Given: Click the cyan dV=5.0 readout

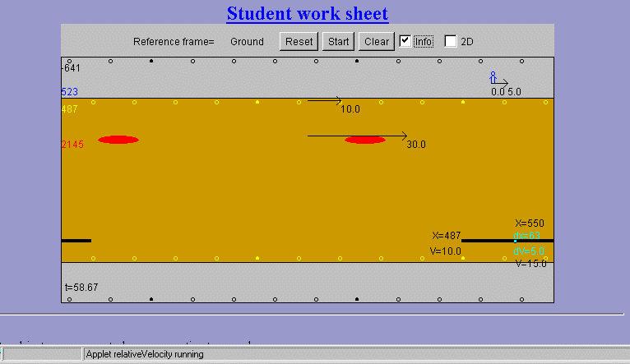Looking at the screenshot, I should tap(529, 251).
